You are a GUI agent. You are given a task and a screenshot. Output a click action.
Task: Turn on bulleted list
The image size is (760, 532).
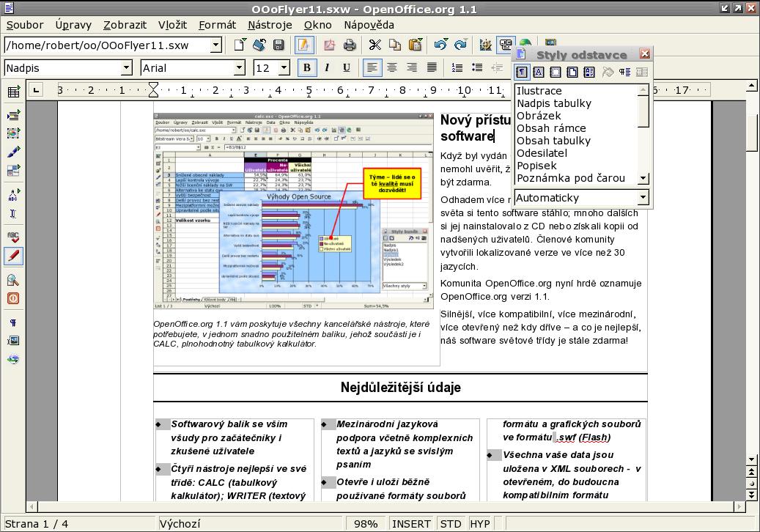[477, 68]
